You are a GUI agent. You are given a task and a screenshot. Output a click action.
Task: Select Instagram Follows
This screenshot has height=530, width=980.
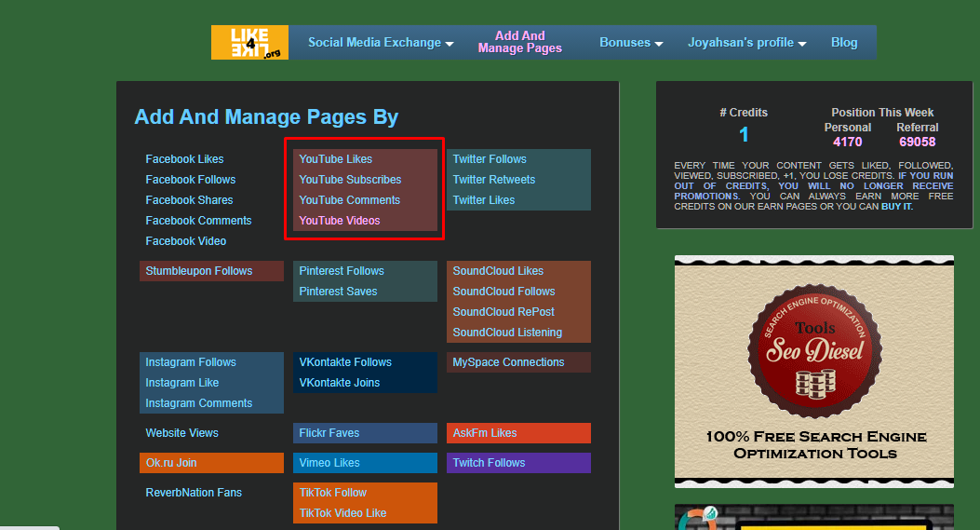[x=191, y=362]
